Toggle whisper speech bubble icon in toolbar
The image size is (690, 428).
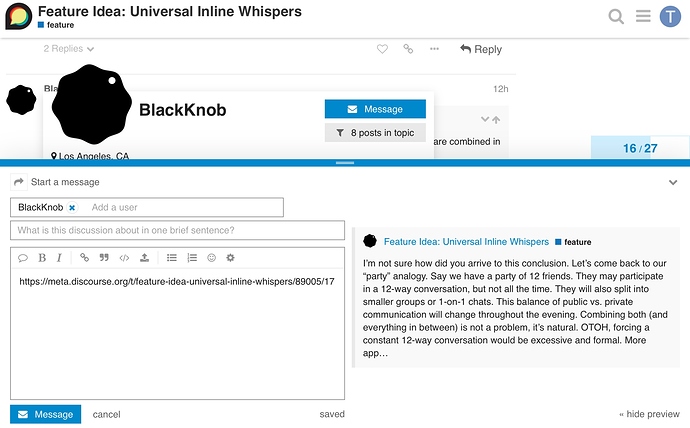pyautogui.click(x=23, y=258)
